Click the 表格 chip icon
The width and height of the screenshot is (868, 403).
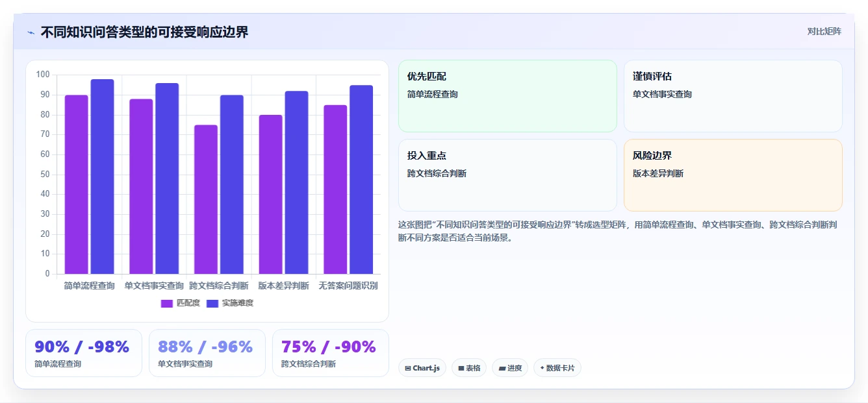click(461, 368)
